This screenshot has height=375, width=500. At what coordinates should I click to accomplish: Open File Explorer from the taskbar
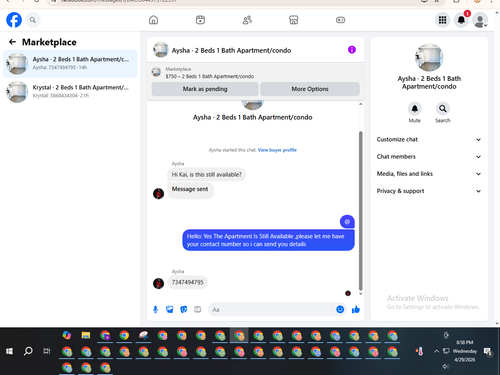point(86,335)
